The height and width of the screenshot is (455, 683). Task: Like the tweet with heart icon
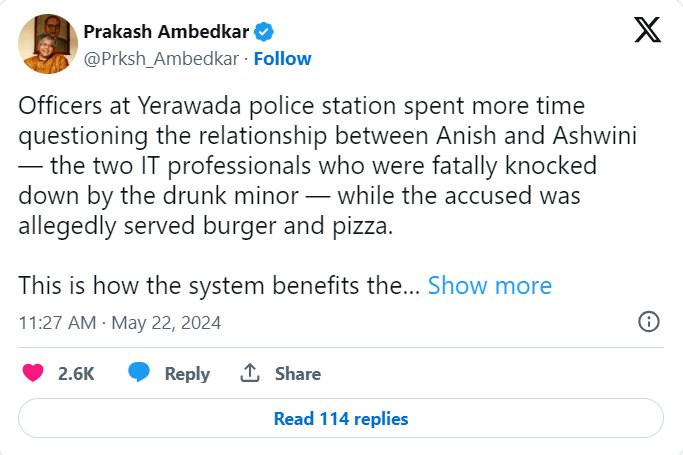pos(33,373)
